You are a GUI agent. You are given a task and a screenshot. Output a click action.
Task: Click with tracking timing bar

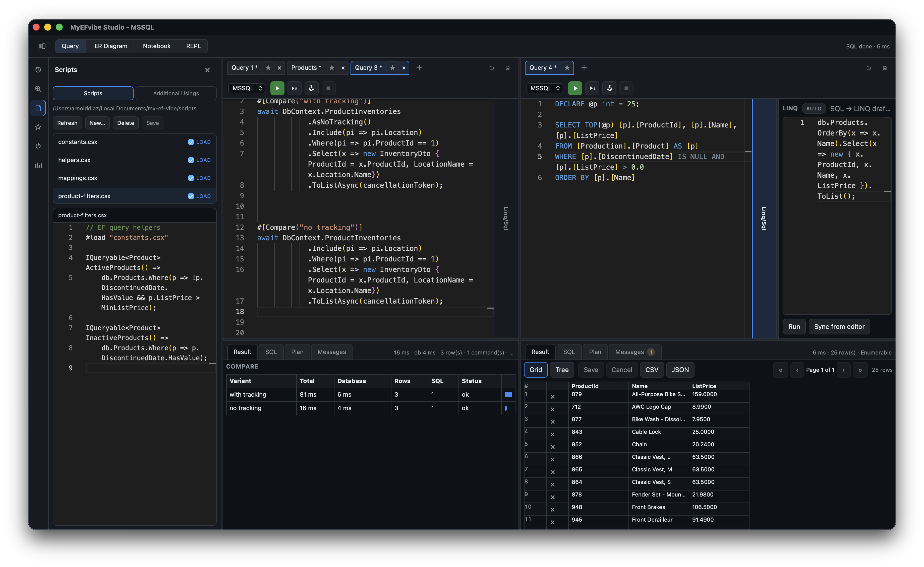tap(508, 395)
